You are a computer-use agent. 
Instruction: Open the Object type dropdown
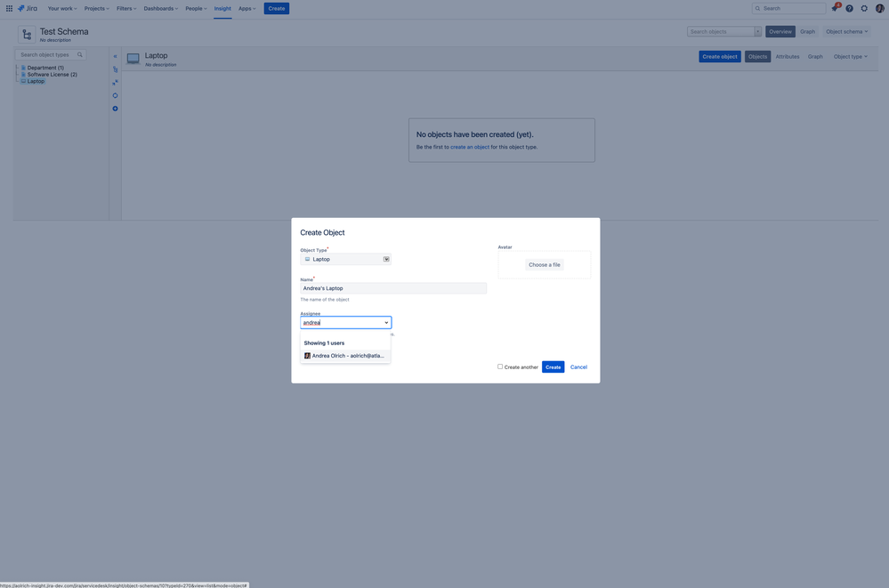coord(850,57)
